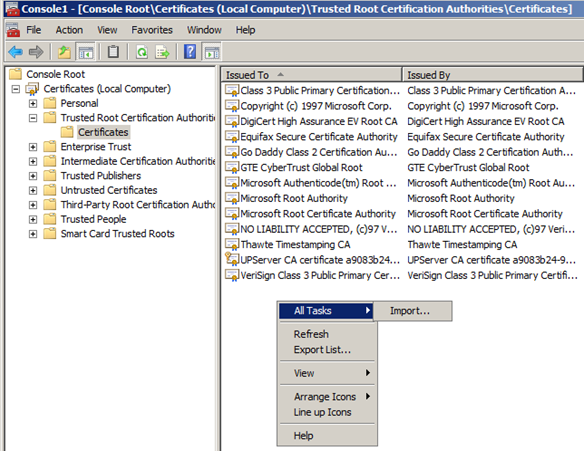584x453 pixels.
Task: Select Class 3 Public Primary Certification row
Action: (320, 91)
